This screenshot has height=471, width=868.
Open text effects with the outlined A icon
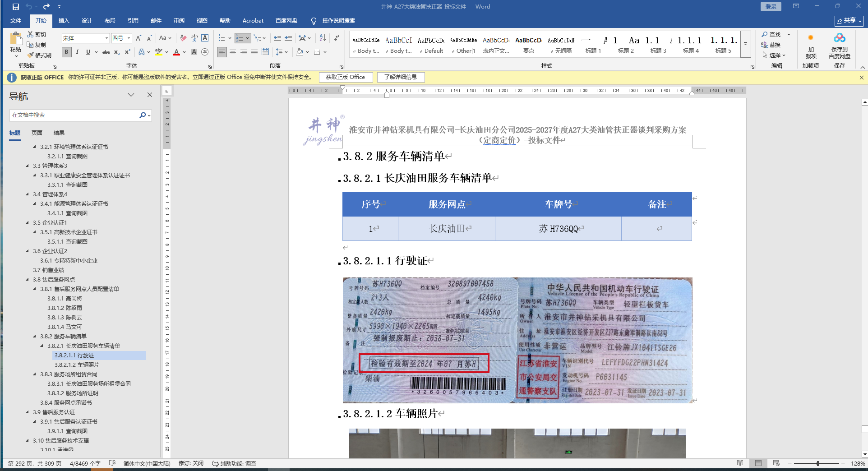(142, 52)
